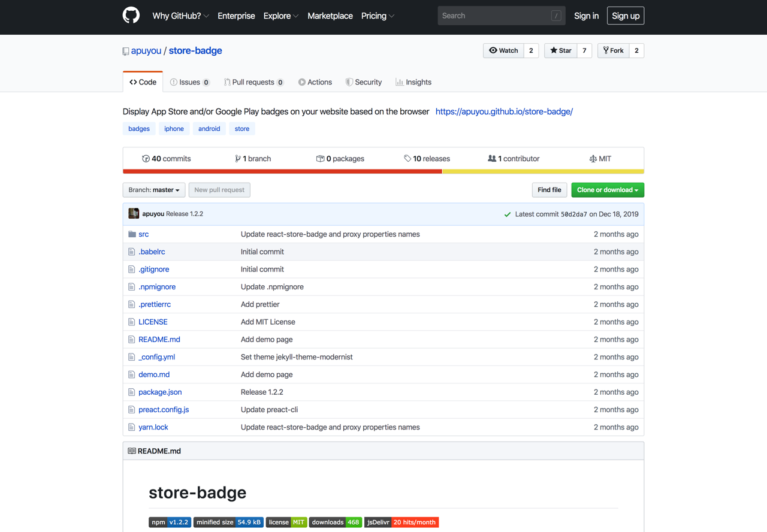Click the Find file button

[x=549, y=190]
